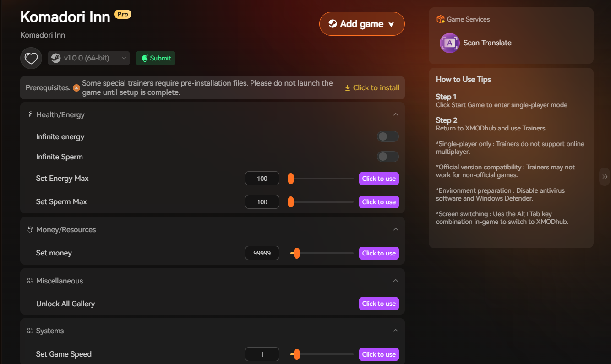Click the 'Click to install' link
611x364 pixels.
click(x=372, y=88)
